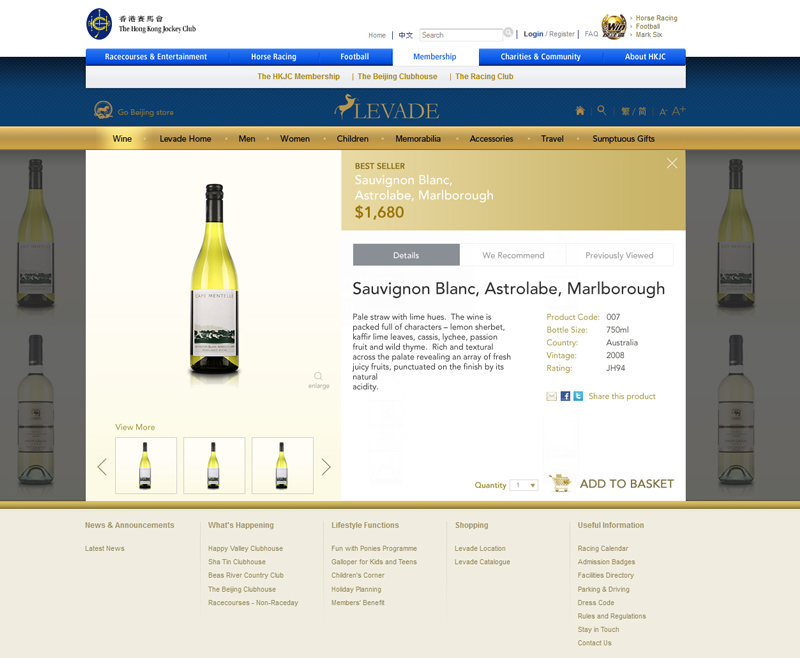Click ADD TO BASKET
Screen dimensions: 800x658
pyautogui.click(x=627, y=484)
